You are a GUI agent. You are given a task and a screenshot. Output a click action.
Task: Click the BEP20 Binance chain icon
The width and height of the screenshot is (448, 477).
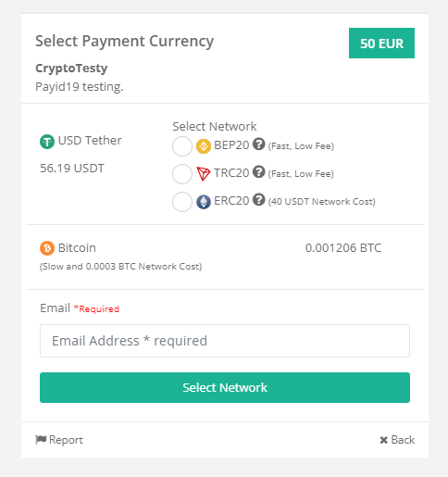[204, 146]
